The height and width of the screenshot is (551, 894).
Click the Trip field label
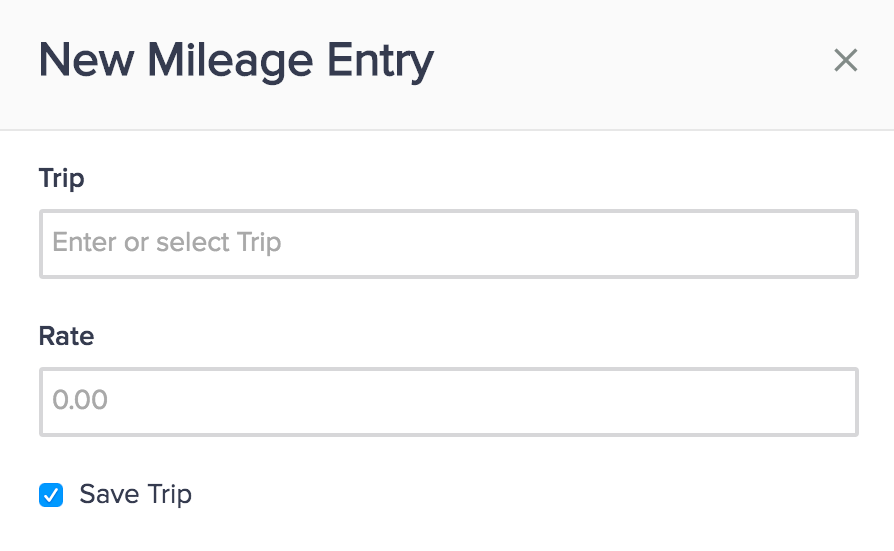point(62,179)
